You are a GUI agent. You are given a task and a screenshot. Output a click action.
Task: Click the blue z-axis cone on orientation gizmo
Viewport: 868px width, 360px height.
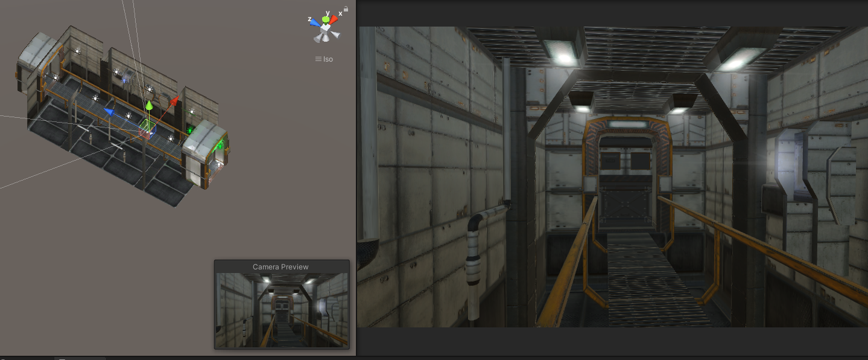pos(315,22)
